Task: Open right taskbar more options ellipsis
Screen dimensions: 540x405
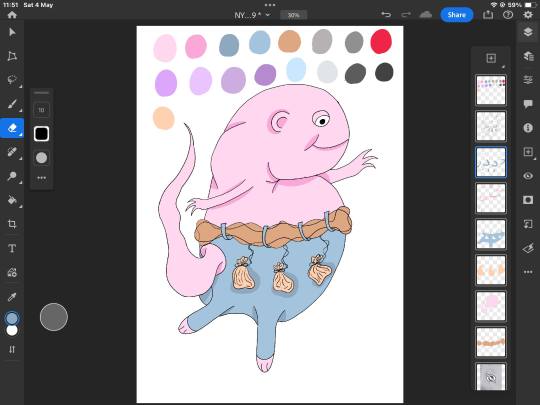Action: point(528,272)
